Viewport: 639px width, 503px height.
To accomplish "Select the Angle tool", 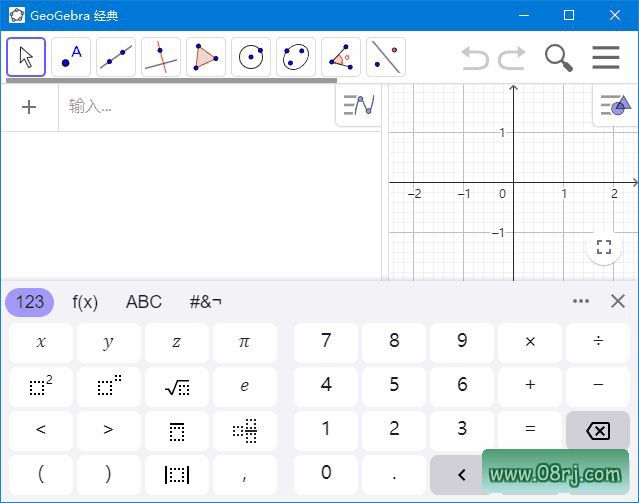I will coord(341,57).
